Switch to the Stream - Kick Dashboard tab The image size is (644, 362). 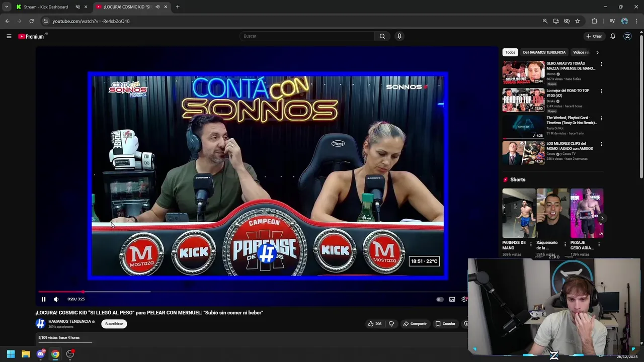[x=45, y=7]
